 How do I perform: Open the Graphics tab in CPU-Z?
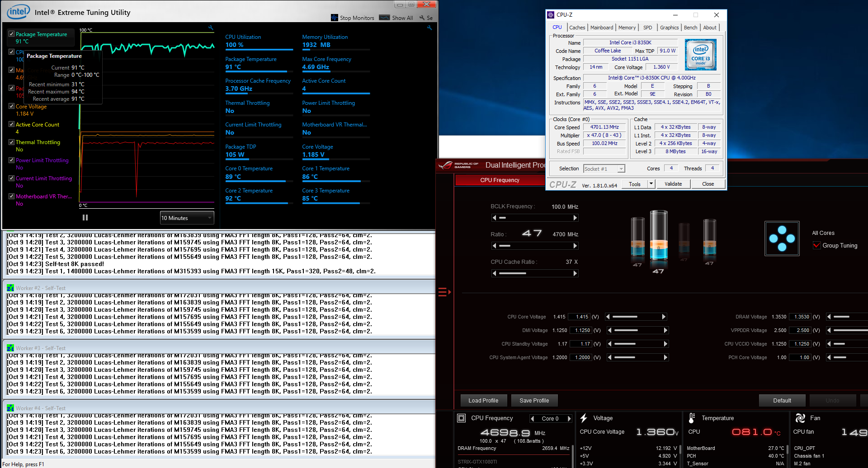coord(669,28)
